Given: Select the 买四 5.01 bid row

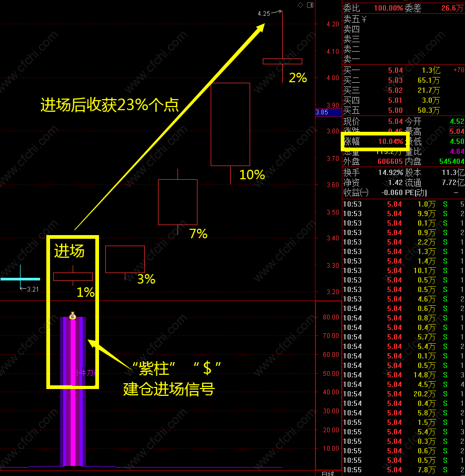Looking at the screenshot, I should (403, 101).
